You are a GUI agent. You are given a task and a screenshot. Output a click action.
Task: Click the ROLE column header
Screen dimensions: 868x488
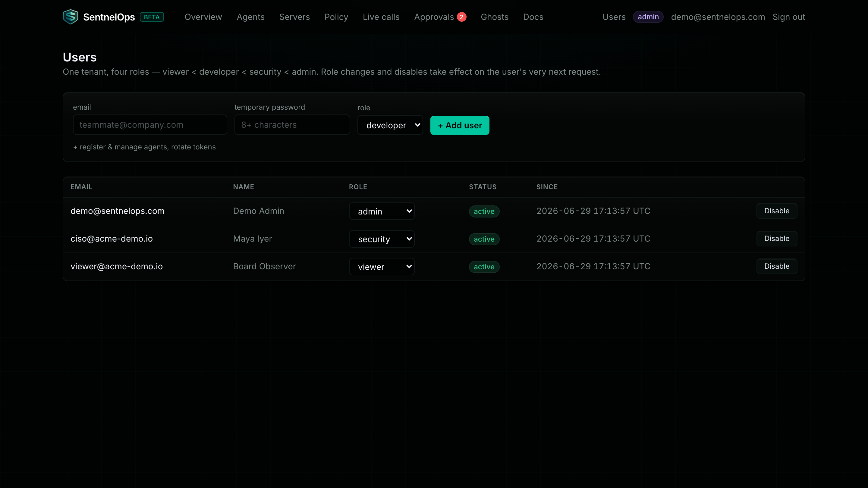pos(358,186)
